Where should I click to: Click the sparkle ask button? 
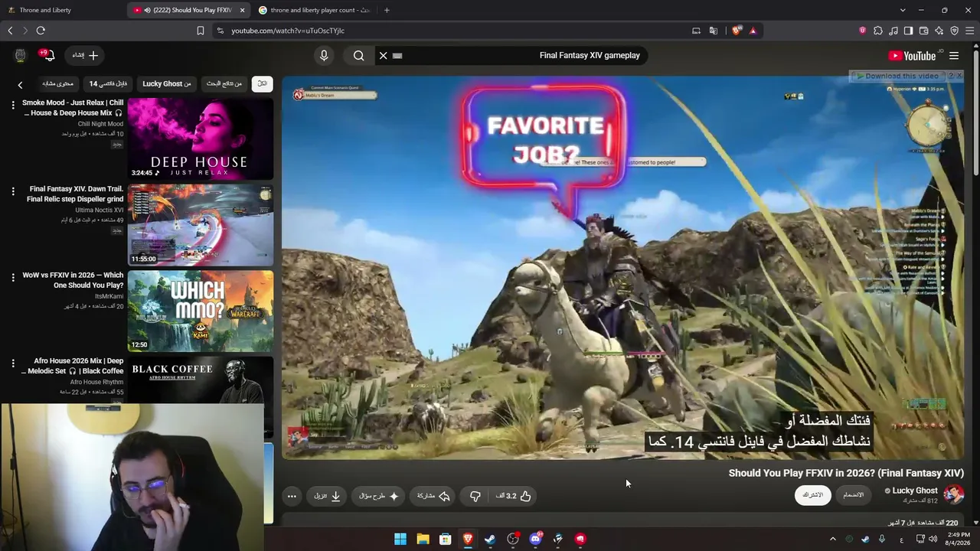(379, 496)
